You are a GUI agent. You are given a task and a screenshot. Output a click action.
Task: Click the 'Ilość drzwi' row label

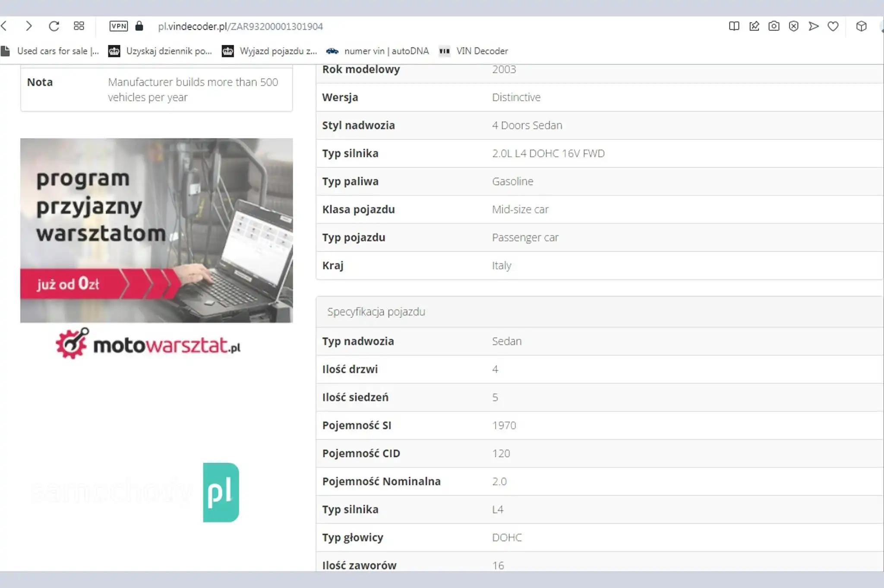350,369
